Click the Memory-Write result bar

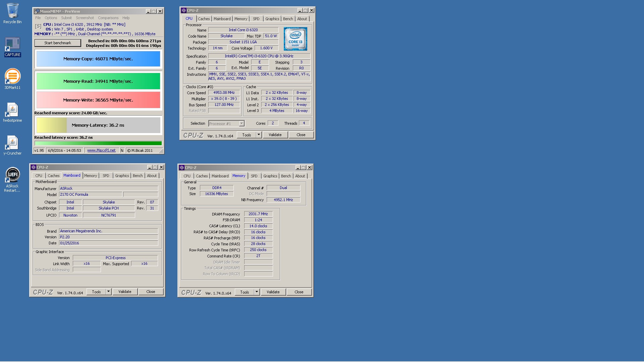[98, 100]
